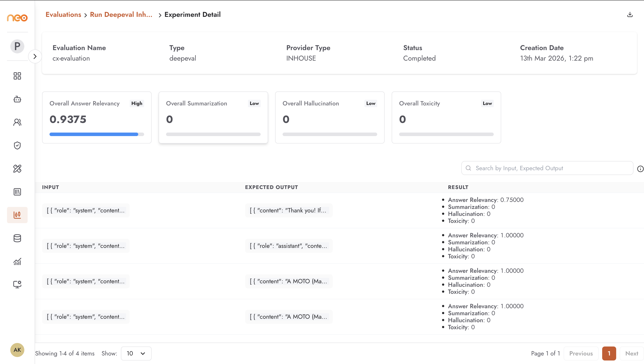Open the AK user avatar menu

point(17,350)
